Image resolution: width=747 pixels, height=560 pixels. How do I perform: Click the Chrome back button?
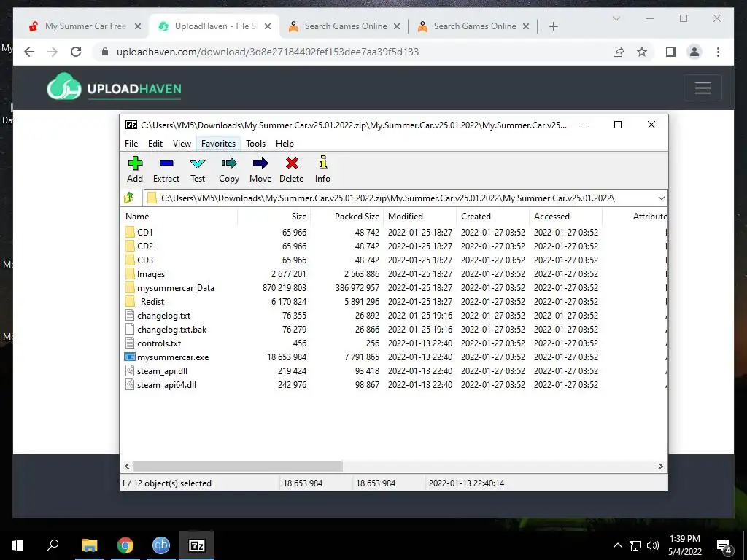[x=29, y=52]
